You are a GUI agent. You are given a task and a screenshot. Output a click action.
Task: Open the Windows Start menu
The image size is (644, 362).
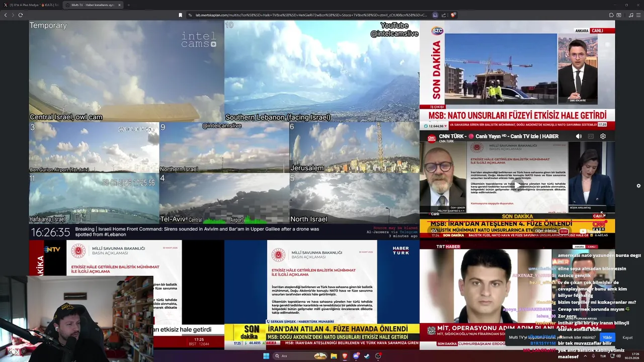coord(266,356)
